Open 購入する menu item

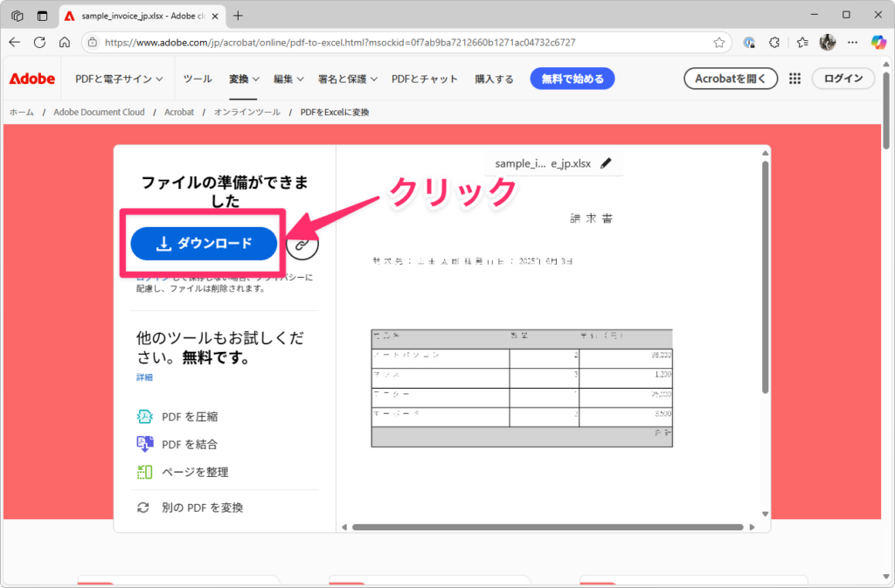tap(495, 79)
